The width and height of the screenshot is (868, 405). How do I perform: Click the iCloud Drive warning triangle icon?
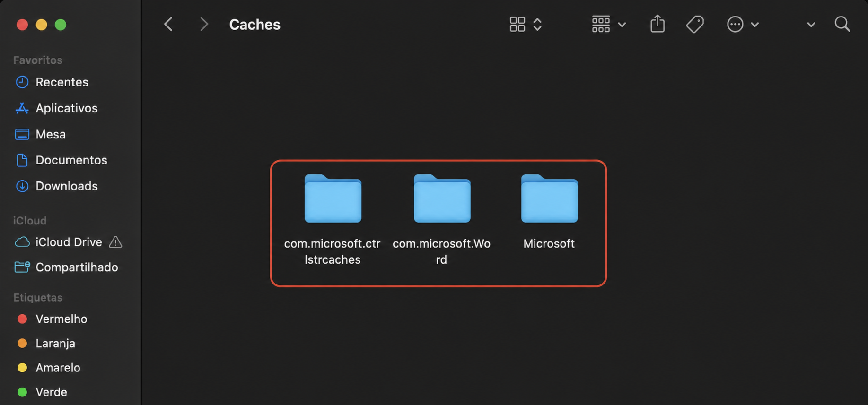click(115, 242)
